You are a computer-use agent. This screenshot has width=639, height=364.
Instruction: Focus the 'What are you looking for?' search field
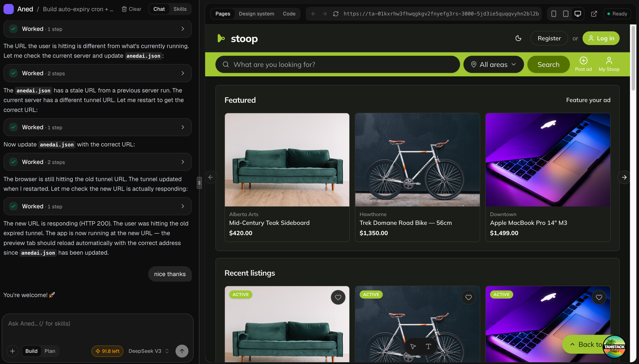tap(337, 64)
